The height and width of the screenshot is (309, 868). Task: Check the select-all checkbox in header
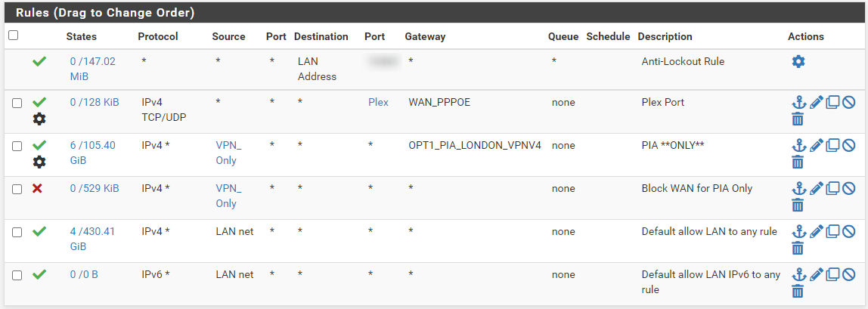pyautogui.click(x=14, y=36)
